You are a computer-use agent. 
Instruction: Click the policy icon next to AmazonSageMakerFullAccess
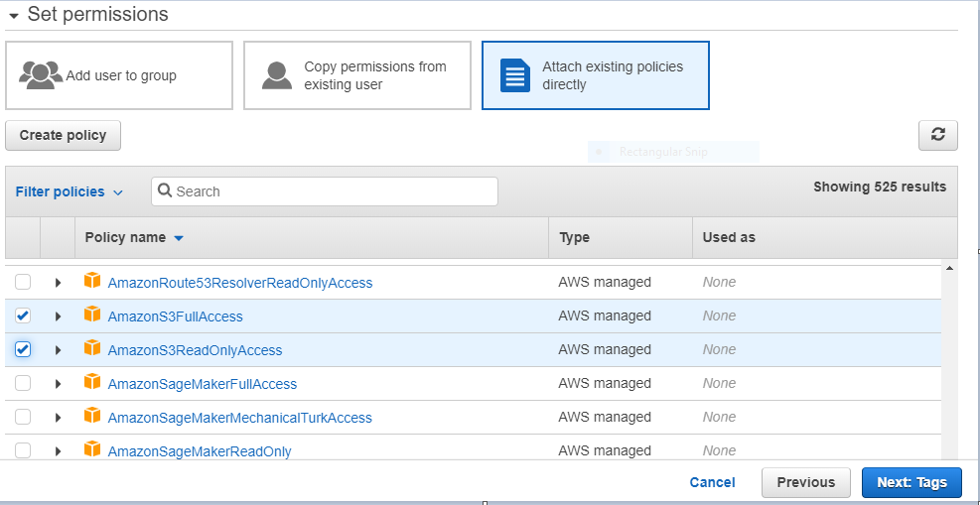point(92,382)
